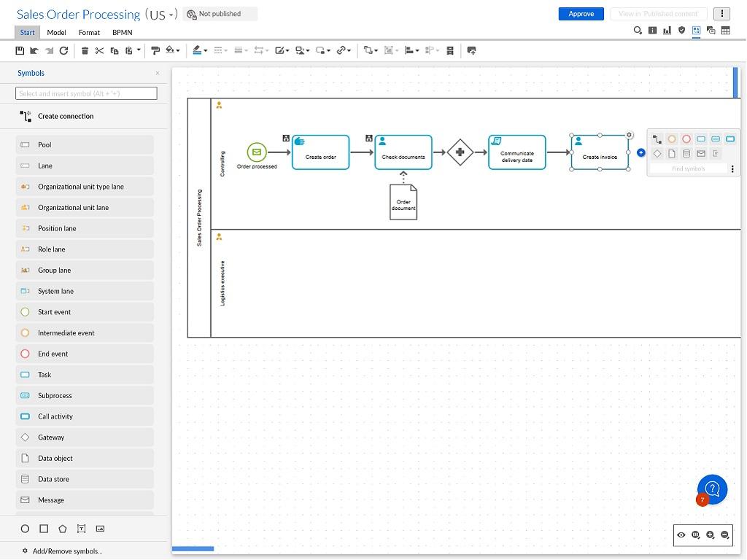Click the Cut scissors icon
747x560 pixels.
[x=99, y=50]
